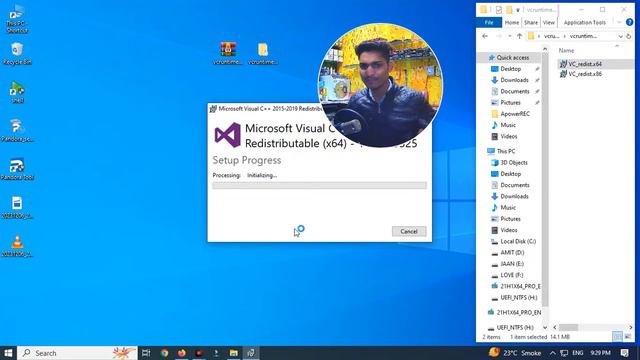Click quick access toolbar new folder icon
This screenshot has width=640, height=360.
point(509,9)
